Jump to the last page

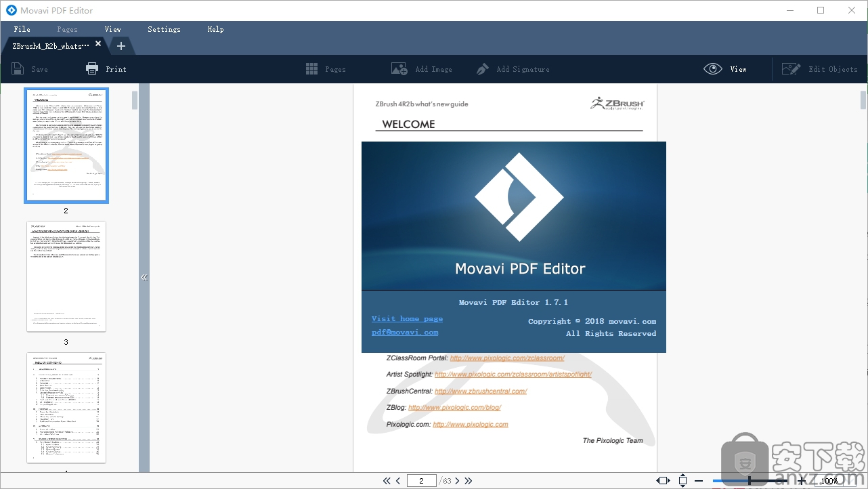coord(469,481)
